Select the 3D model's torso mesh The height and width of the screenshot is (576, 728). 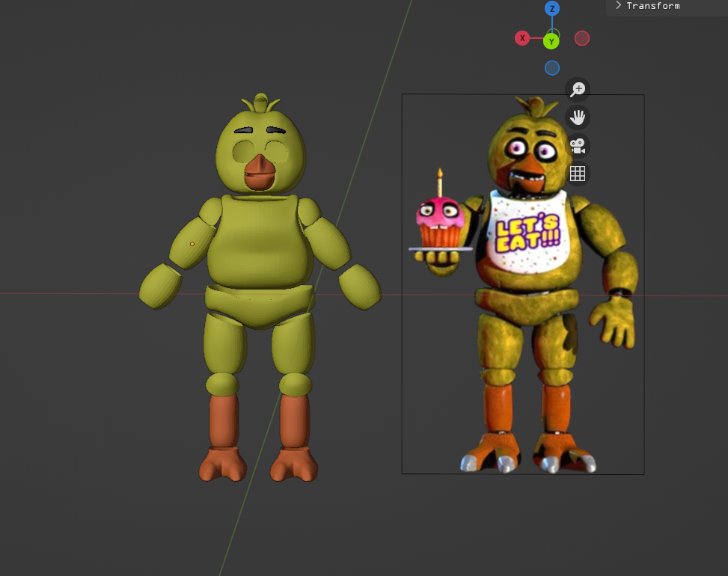[x=259, y=242]
